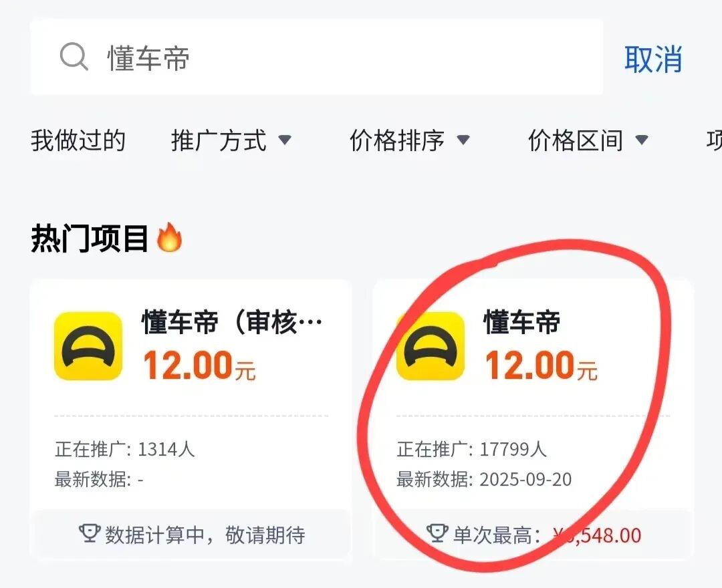Click trophy icon next to 单次最高
Image resolution: width=722 pixels, height=588 pixels.
[x=437, y=533]
